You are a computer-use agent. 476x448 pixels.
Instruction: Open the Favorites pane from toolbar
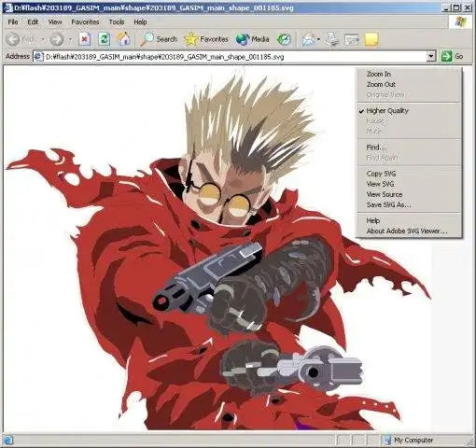pos(206,39)
